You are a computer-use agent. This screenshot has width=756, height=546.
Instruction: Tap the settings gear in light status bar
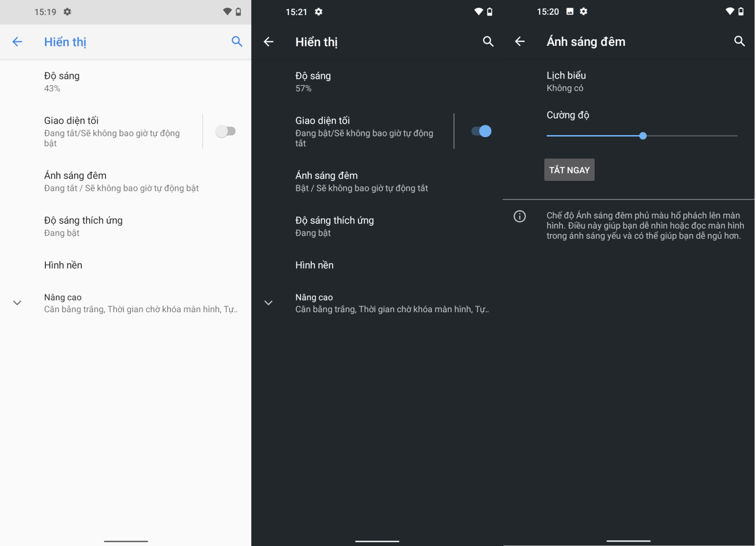68,11
